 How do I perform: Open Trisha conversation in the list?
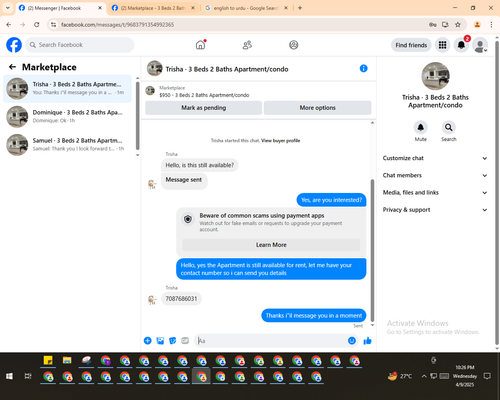[68, 88]
